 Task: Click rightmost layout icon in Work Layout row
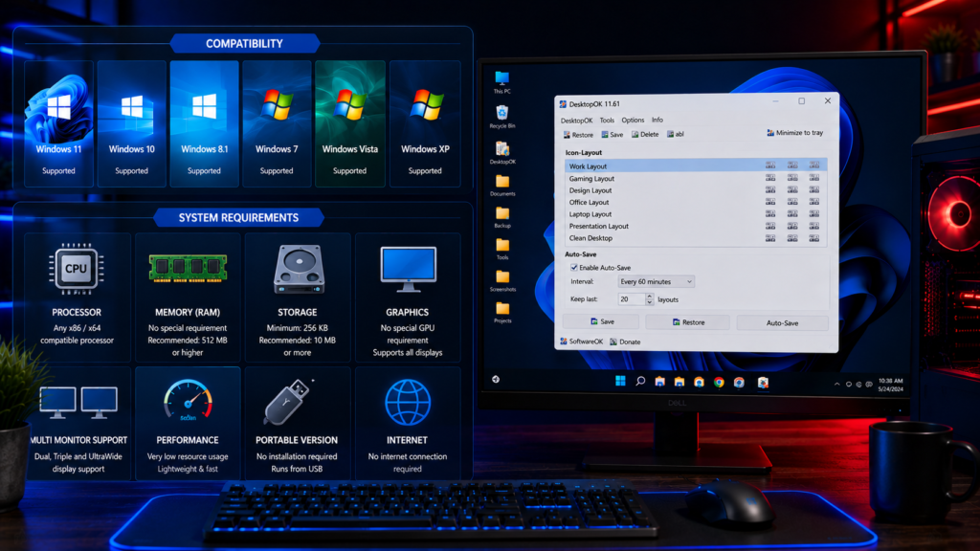[x=814, y=165]
